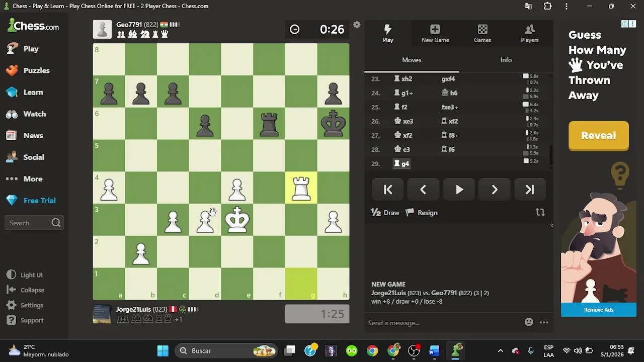Select the black rook on f6
This screenshot has height=362, width=644.
(269, 124)
